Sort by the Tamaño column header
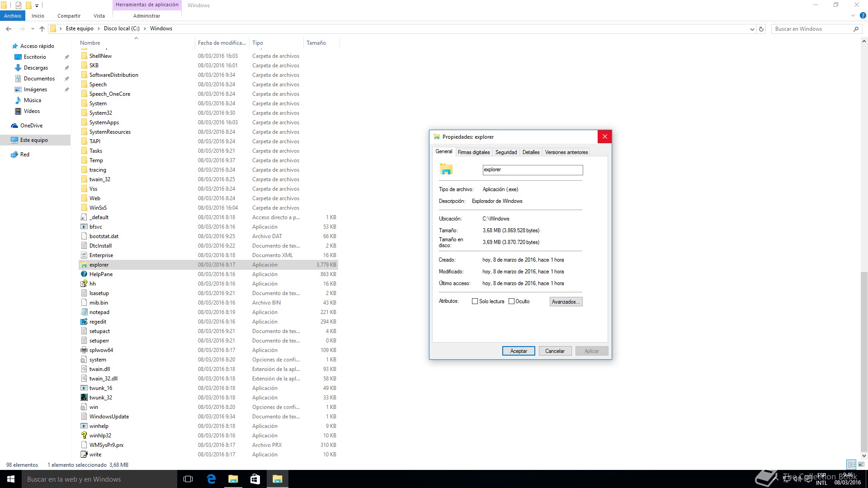This screenshot has width=868, height=488. pos(321,43)
